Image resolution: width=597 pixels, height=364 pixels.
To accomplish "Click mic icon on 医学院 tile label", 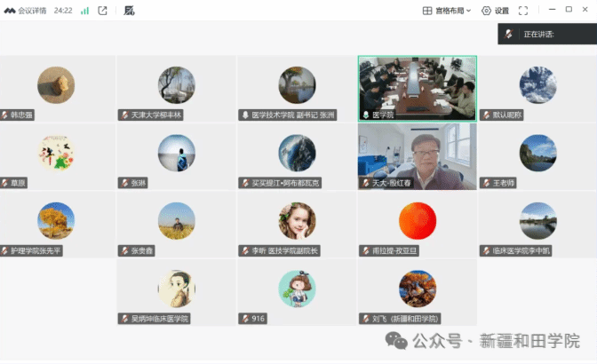I will pyautogui.click(x=365, y=115).
